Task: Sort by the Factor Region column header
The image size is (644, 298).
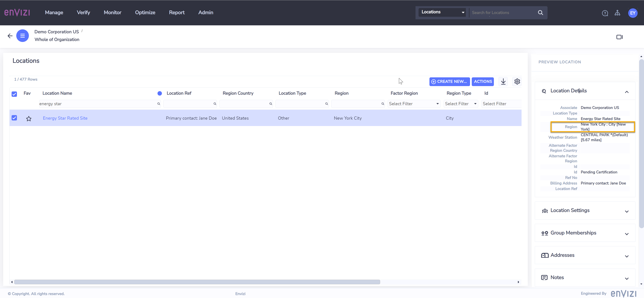Action: (x=404, y=93)
